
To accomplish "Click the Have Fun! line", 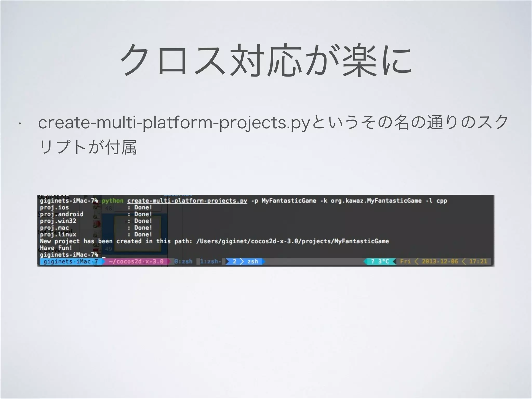I will point(56,248).
